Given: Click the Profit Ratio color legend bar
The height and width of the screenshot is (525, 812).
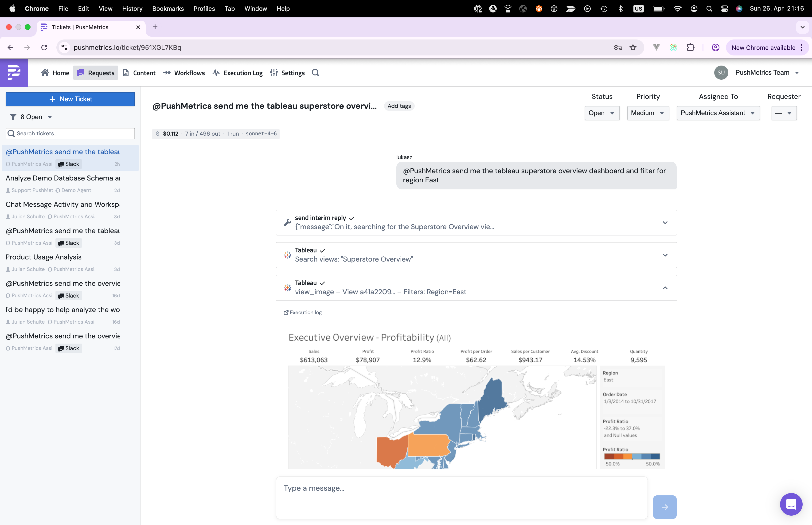Looking at the screenshot, I should click(x=632, y=456).
